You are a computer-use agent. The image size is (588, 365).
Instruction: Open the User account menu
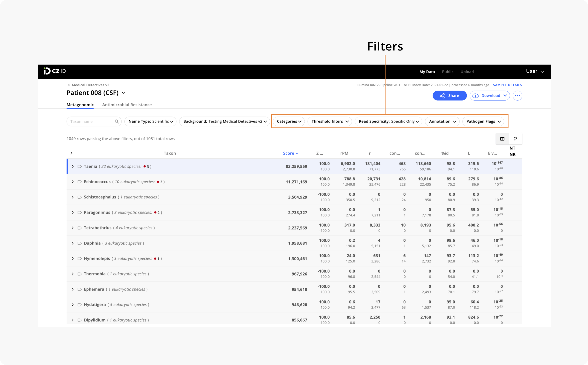(x=535, y=71)
